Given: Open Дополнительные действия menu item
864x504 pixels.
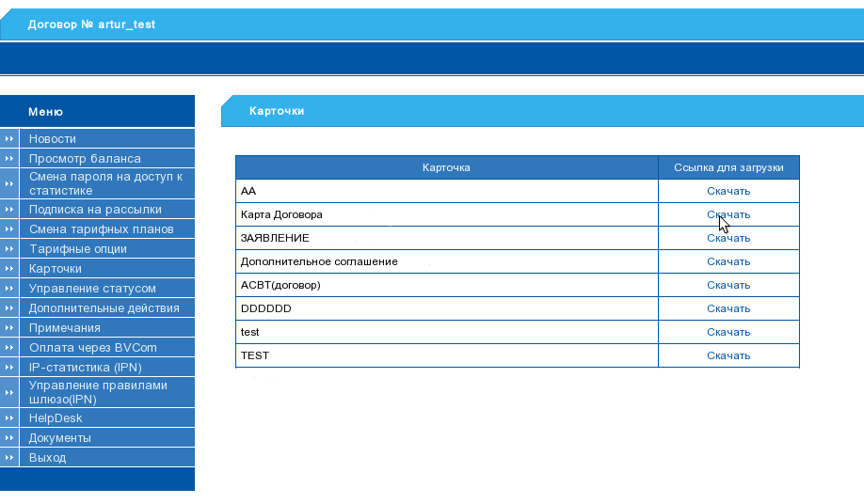Looking at the screenshot, I should (x=104, y=308).
